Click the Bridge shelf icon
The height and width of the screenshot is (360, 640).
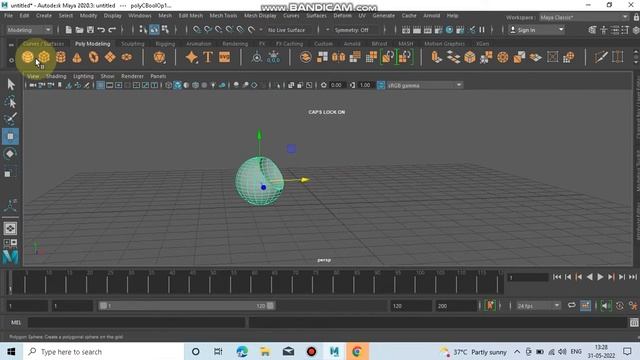pyautogui.click(x=453, y=57)
